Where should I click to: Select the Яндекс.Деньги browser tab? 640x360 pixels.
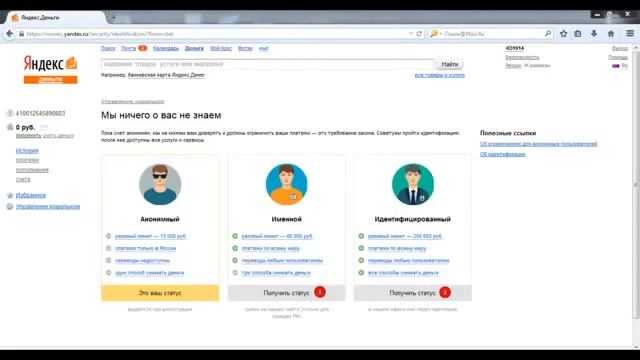pyautogui.click(x=55, y=18)
